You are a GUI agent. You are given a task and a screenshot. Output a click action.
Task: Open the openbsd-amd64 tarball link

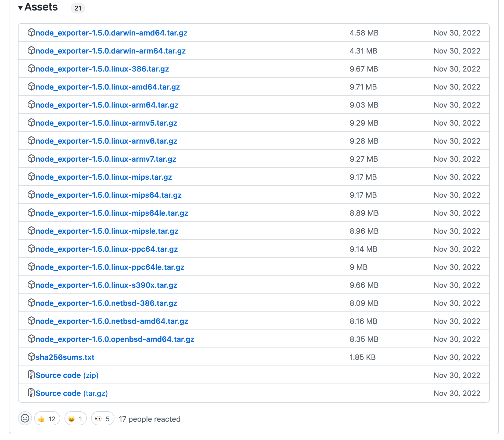pyautogui.click(x=115, y=339)
